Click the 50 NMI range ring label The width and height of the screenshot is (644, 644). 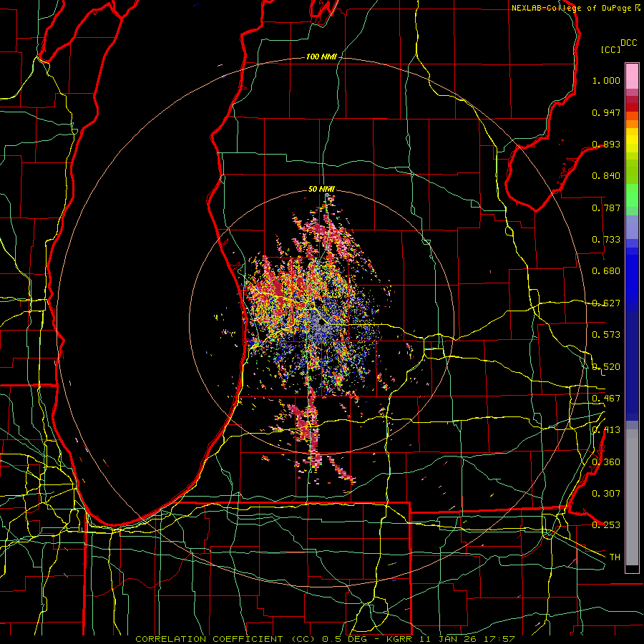pos(321,190)
